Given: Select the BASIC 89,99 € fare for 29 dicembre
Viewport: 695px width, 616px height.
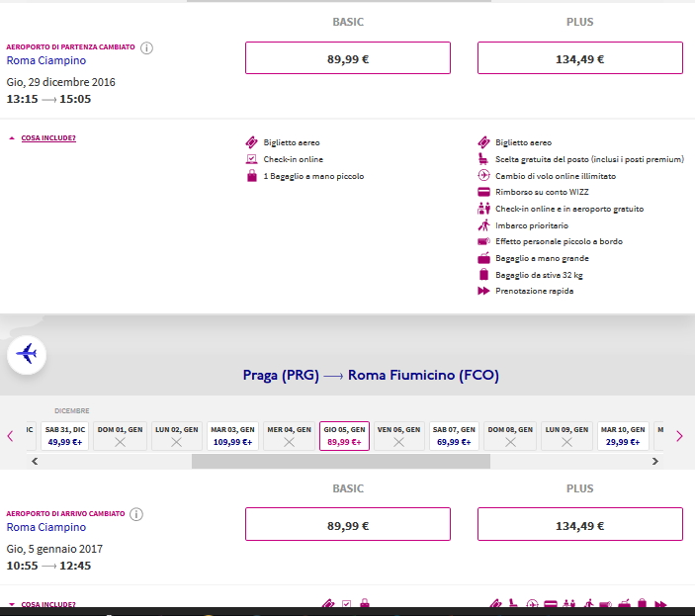Looking at the screenshot, I should (x=347, y=58).
